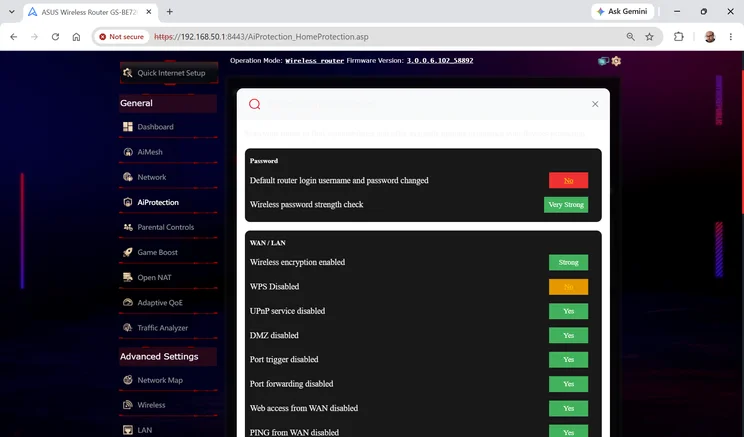Select the General section header
The height and width of the screenshot is (437, 744).
168,103
